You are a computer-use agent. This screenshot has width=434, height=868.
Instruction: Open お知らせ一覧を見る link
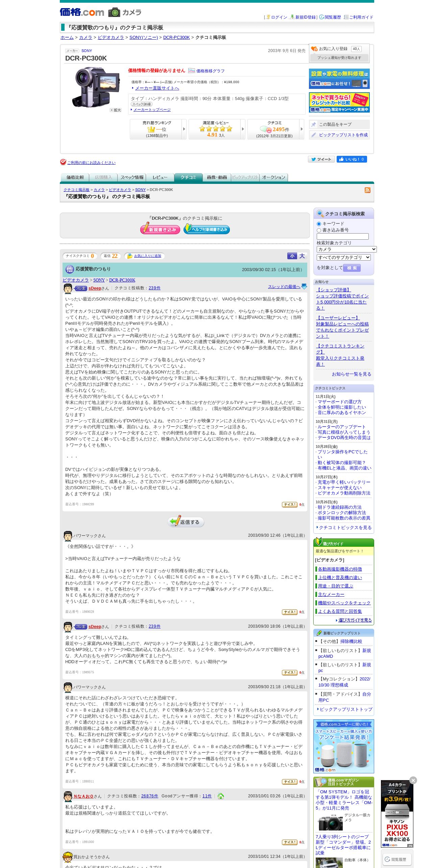pos(351,374)
